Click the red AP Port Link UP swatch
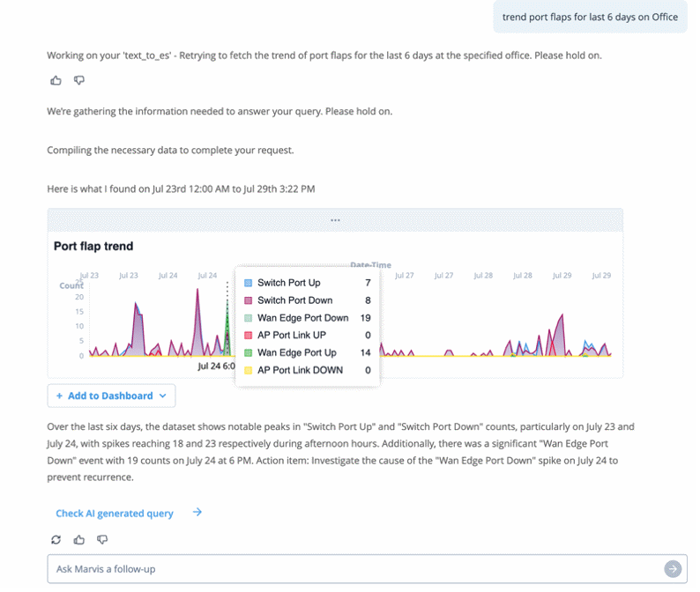The image size is (700, 592). click(249, 336)
